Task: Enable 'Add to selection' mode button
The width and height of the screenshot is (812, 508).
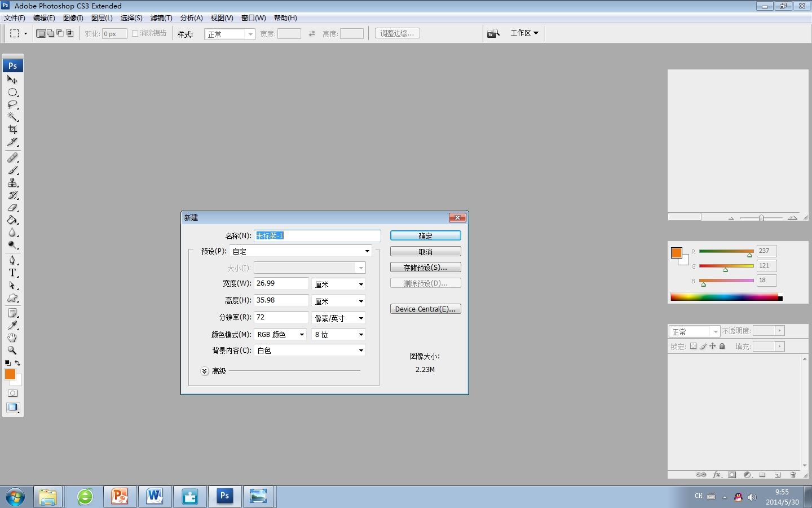Action: pyautogui.click(x=50, y=33)
